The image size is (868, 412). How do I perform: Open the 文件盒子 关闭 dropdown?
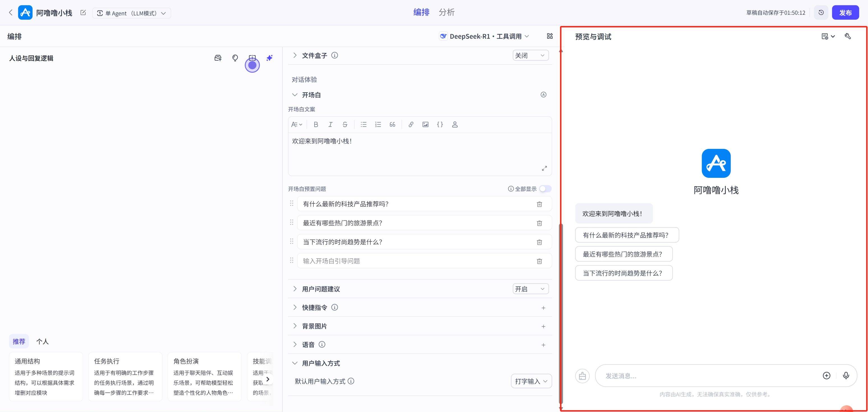coord(530,55)
